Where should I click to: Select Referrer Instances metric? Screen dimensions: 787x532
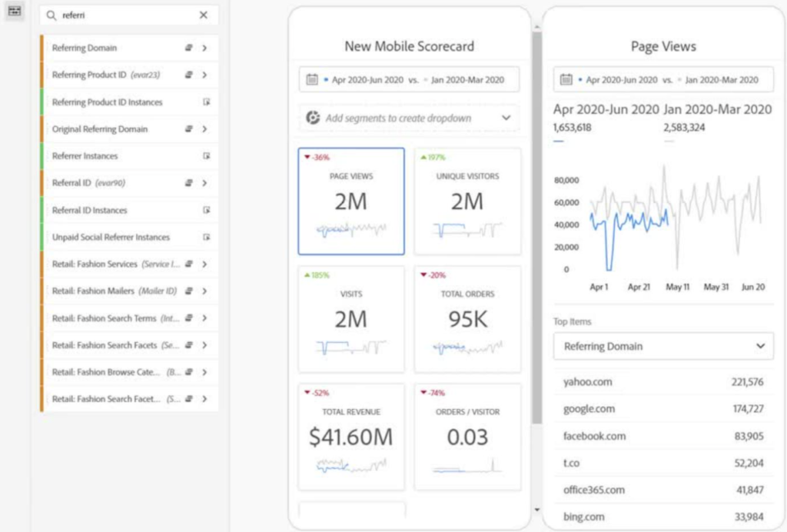(129, 156)
